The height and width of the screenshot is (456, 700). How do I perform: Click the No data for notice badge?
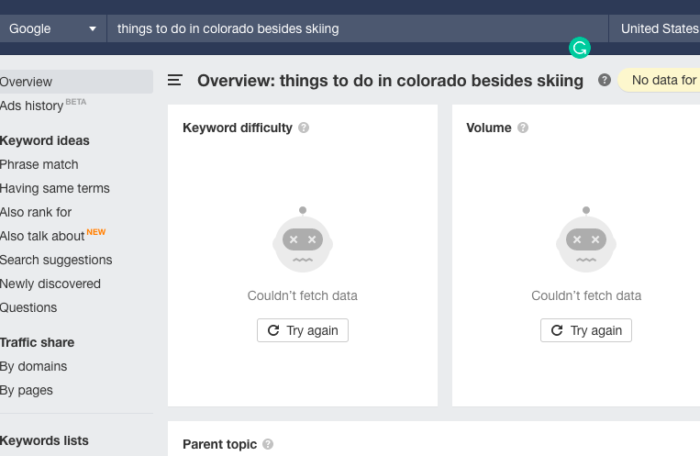[x=660, y=80]
